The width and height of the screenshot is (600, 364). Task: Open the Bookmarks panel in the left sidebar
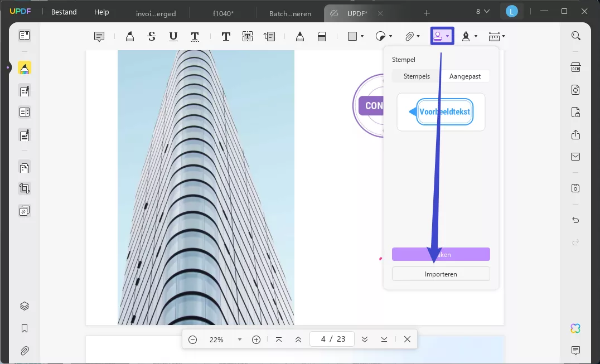pyautogui.click(x=24, y=328)
